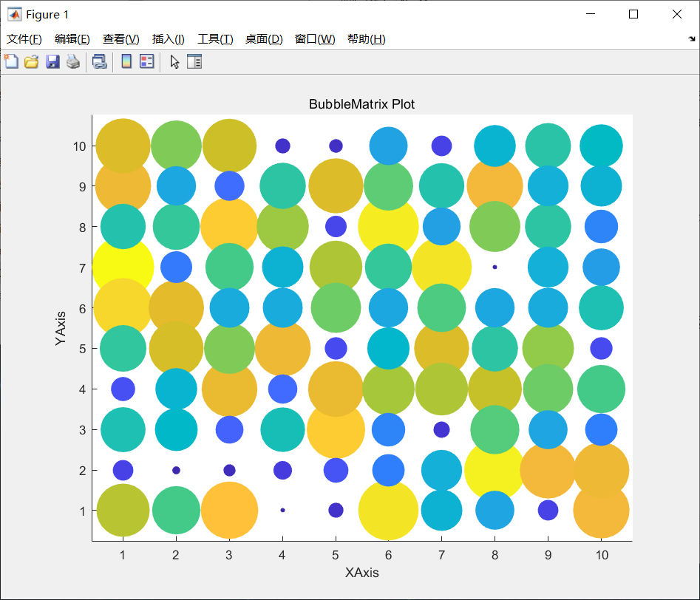The height and width of the screenshot is (600, 700).
Task: Print the figure using the printer icon
Action: (x=72, y=61)
